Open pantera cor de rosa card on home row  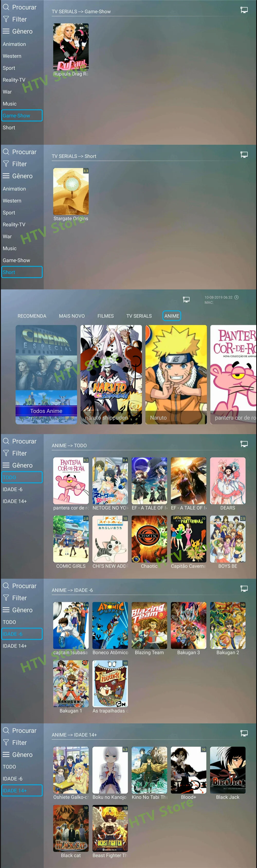pos(233,374)
